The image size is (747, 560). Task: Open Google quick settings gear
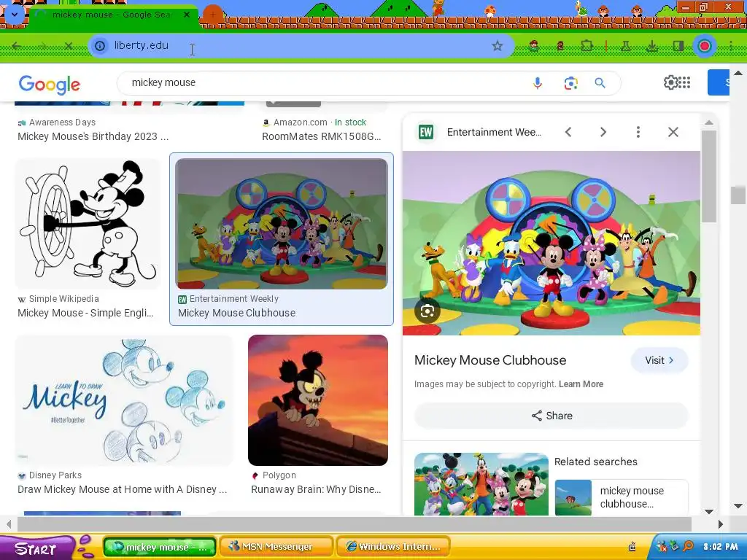coord(670,82)
